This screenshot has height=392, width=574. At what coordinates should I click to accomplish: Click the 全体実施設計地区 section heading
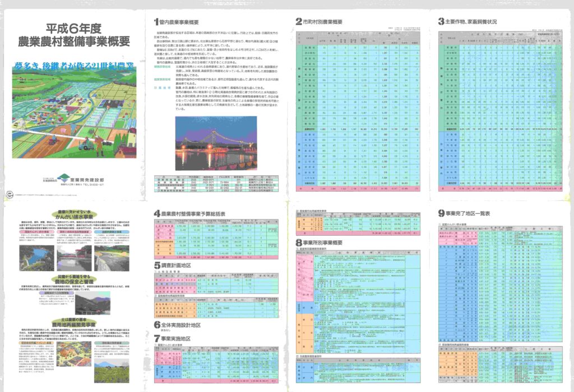[x=184, y=325]
